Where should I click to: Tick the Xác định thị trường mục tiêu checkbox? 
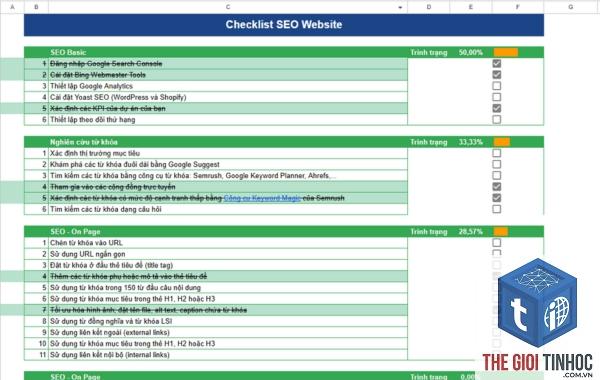pos(497,153)
